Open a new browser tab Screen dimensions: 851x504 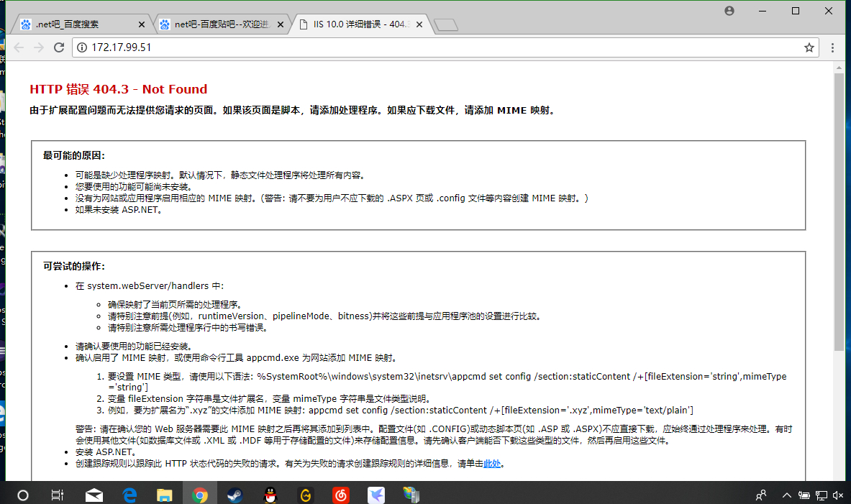click(x=446, y=25)
